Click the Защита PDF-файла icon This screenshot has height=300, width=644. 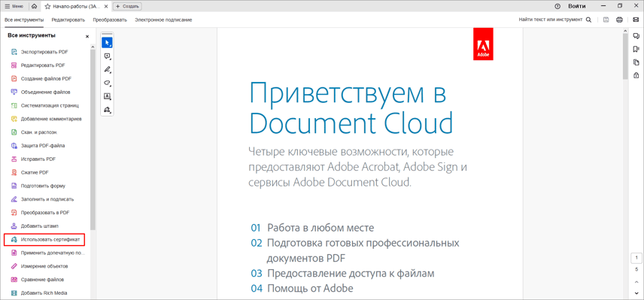click(x=14, y=146)
